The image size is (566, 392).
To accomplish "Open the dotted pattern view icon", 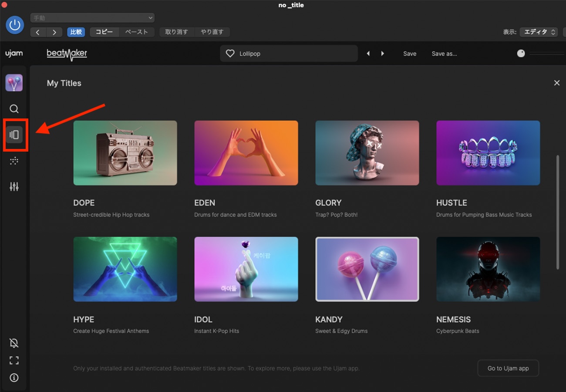I will click(14, 161).
